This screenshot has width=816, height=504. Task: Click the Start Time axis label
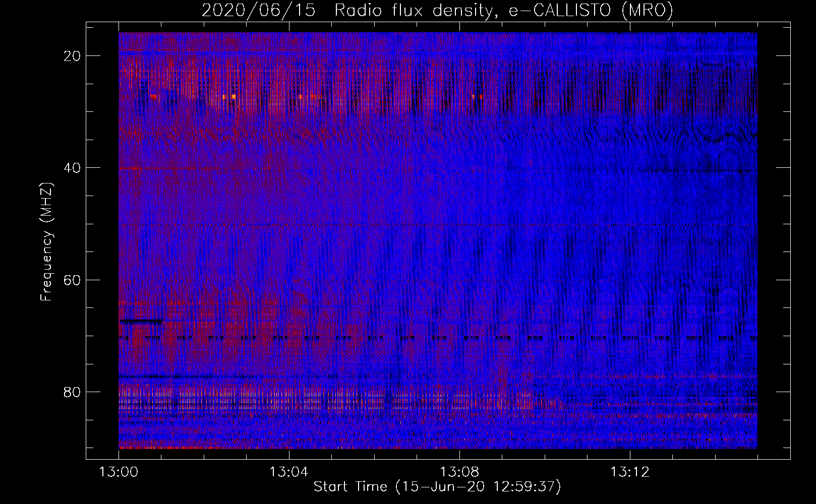[x=437, y=487]
